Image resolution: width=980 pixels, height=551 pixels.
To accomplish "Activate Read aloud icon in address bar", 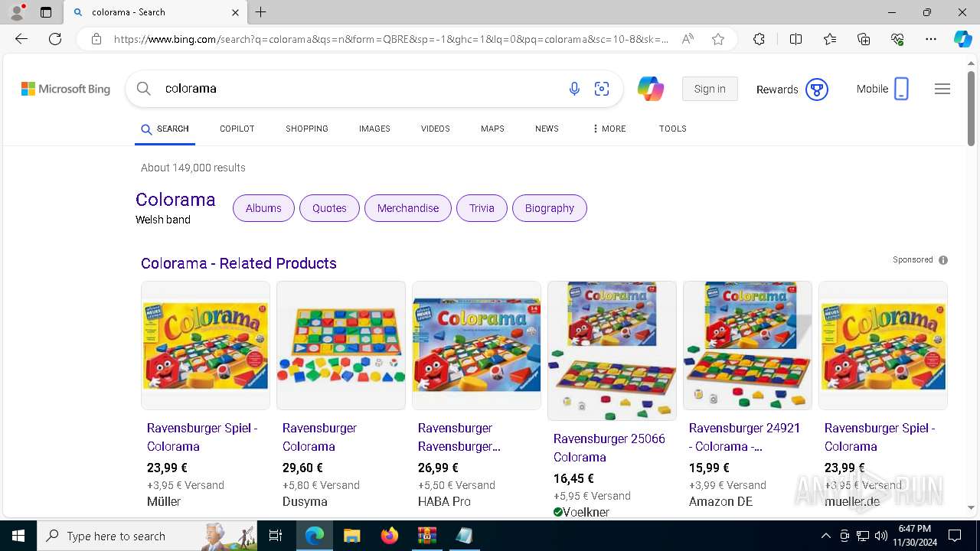I will [688, 39].
